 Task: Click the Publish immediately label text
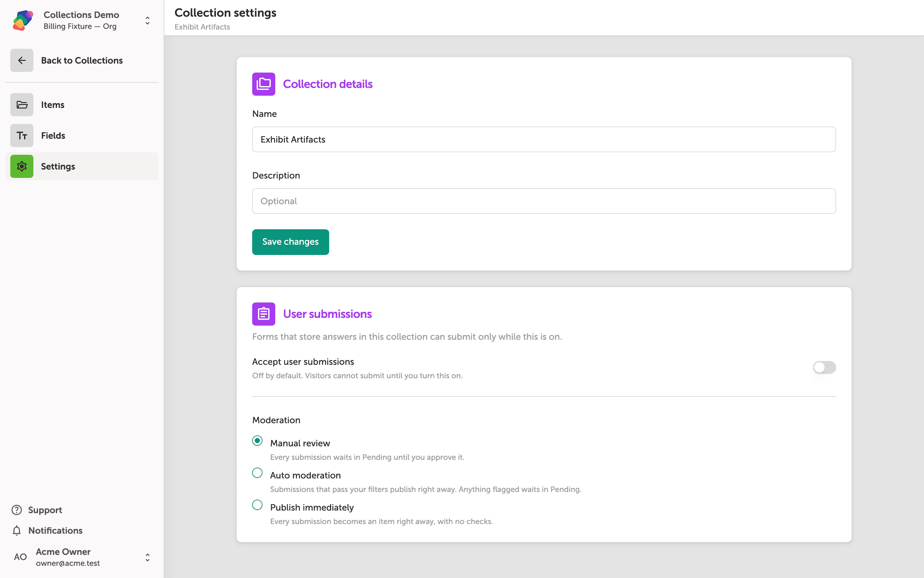click(312, 507)
